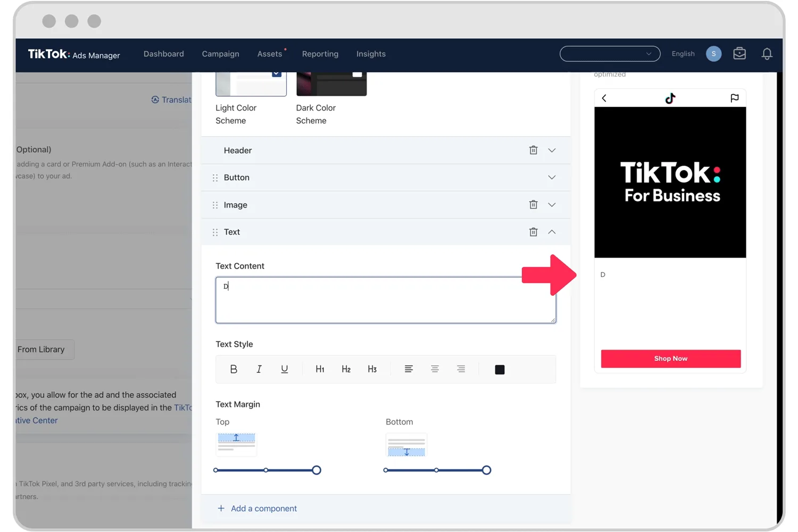Open the black text color swatch
This screenshot has width=798, height=532.
coord(500,370)
